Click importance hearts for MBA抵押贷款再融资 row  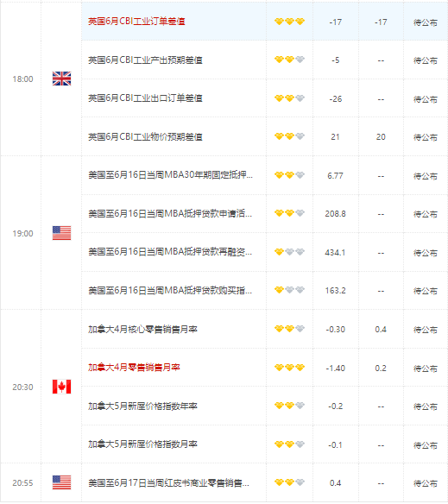click(289, 252)
